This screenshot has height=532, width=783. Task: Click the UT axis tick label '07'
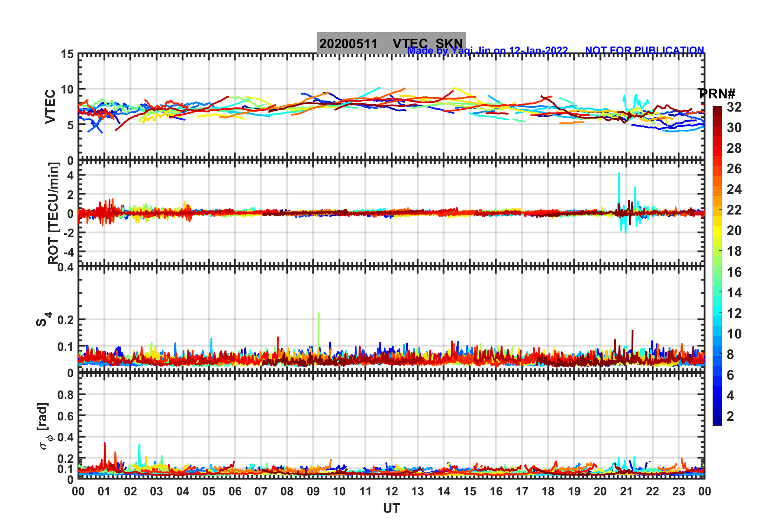[x=261, y=491]
